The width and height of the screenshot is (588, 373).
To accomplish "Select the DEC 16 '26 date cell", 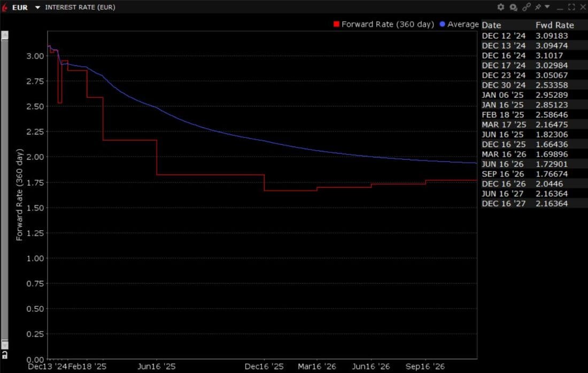I will 504,184.
